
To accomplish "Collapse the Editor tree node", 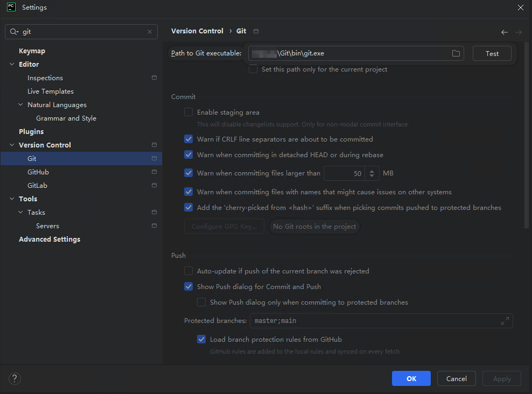I will tap(12, 64).
